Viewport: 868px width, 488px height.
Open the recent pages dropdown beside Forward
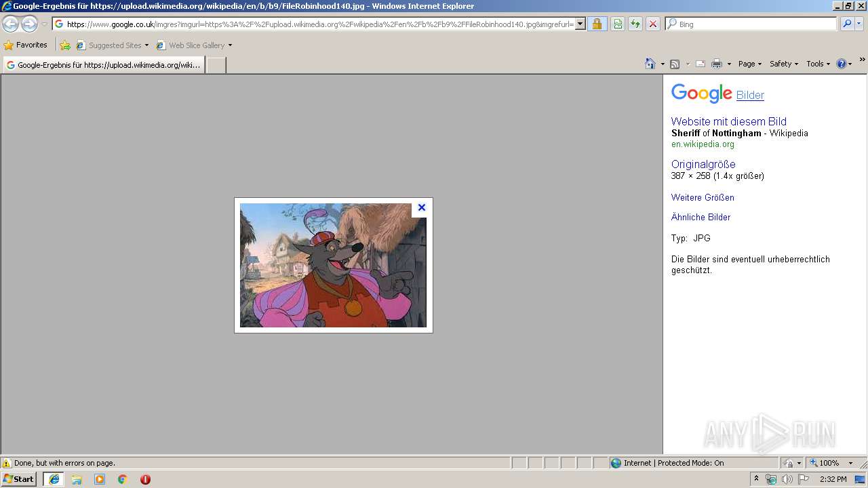(x=44, y=24)
